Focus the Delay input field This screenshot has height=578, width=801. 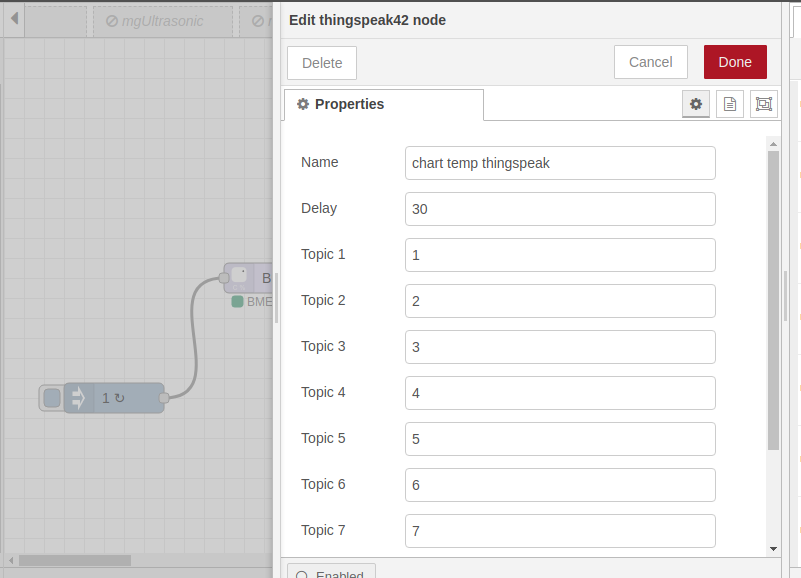560,209
